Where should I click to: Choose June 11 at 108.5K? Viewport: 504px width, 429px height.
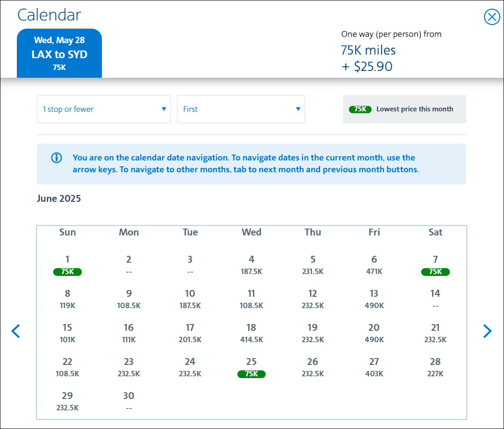(252, 299)
